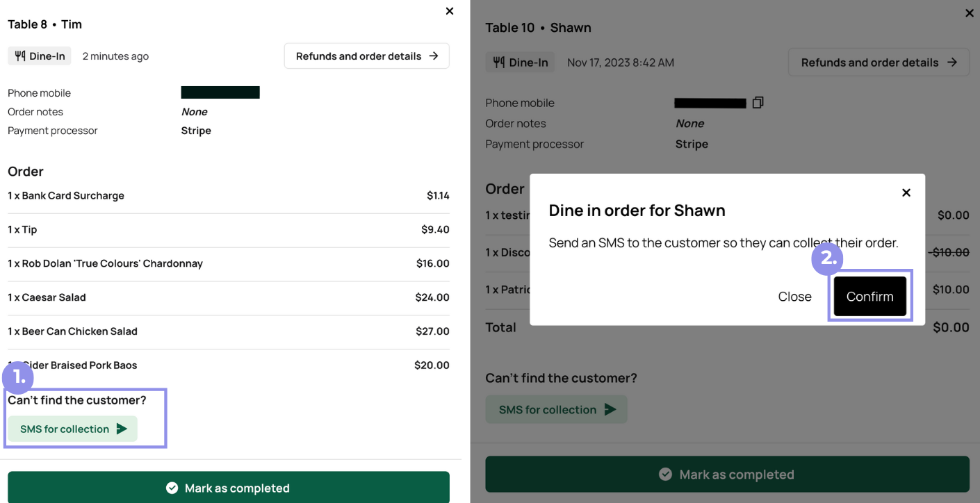Click the checkmark icon on Table 8's complete button

pos(172,488)
